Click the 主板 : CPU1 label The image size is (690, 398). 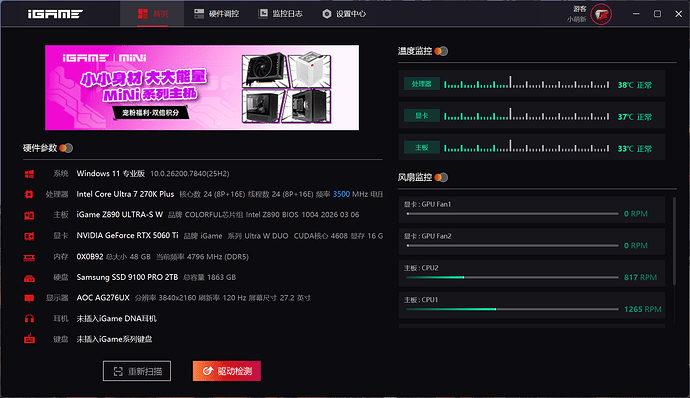[421, 300]
